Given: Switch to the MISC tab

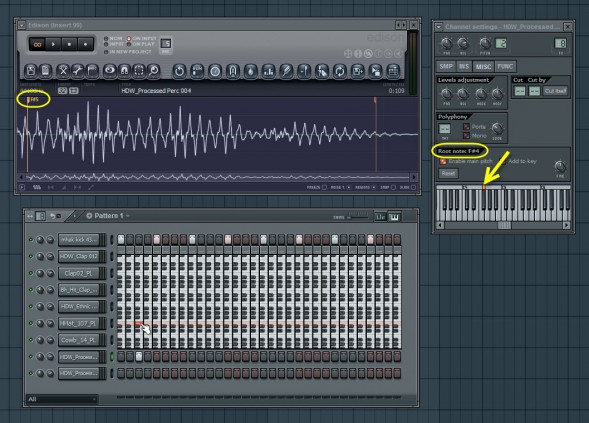Looking at the screenshot, I should [483, 66].
